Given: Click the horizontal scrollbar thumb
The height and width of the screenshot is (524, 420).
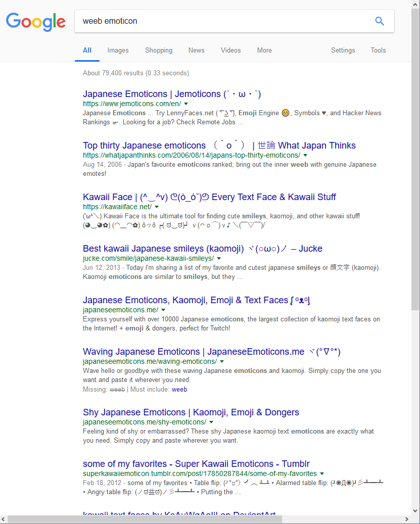Looking at the screenshot, I should pyautogui.click(x=144, y=519).
